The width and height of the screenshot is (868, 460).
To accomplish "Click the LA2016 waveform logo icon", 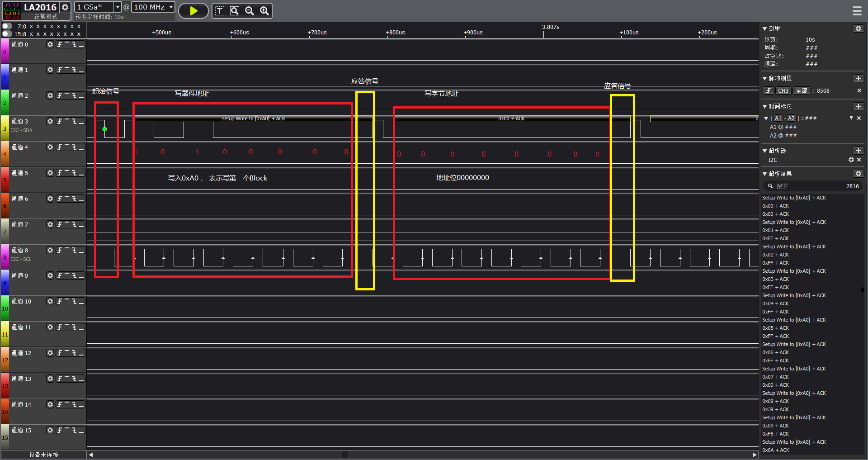I will pos(12,11).
